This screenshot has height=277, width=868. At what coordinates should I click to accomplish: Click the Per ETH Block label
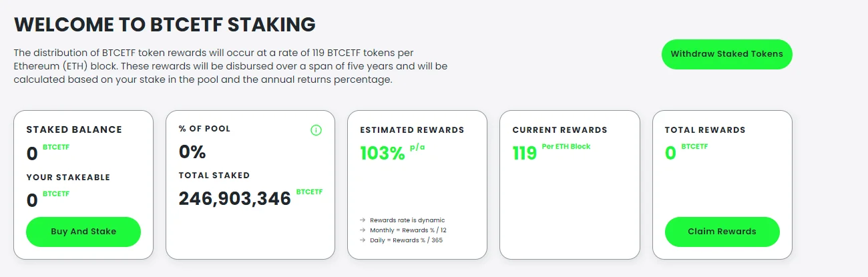tap(566, 147)
